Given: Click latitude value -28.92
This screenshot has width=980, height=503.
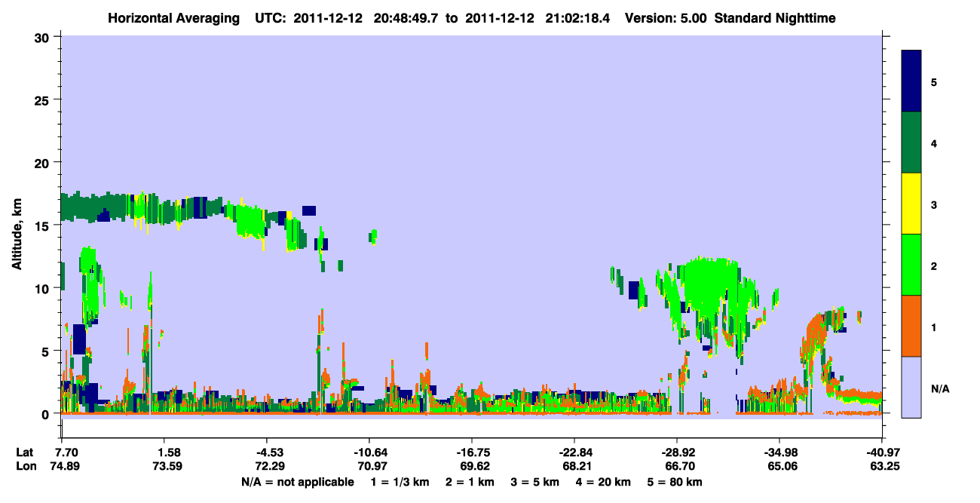Looking at the screenshot, I should coord(676,452).
